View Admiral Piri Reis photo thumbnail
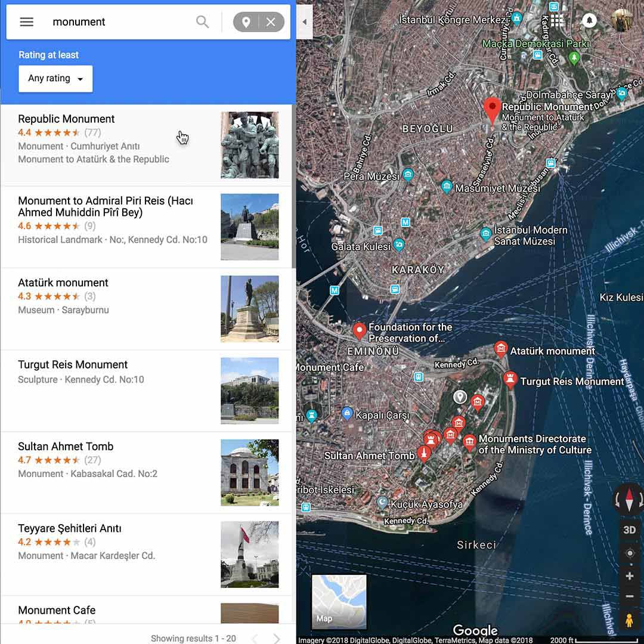The height and width of the screenshot is (644, 644). click(x=250, y=227)
